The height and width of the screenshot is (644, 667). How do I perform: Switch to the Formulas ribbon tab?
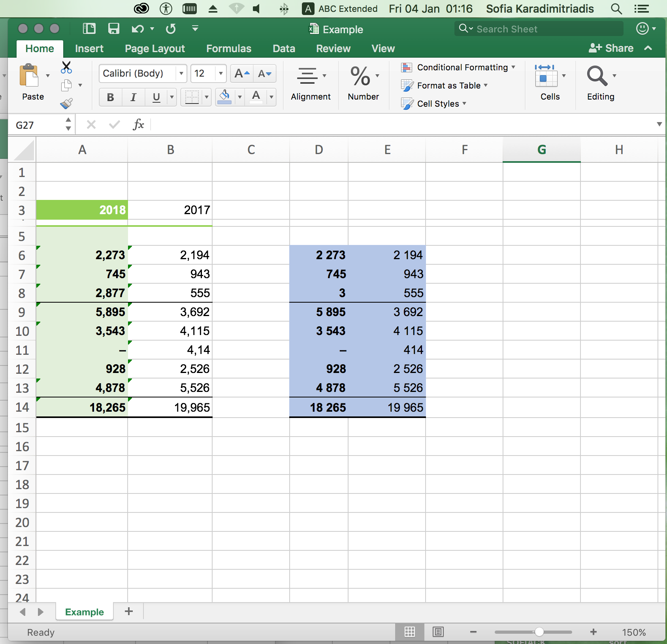(228, 48)
